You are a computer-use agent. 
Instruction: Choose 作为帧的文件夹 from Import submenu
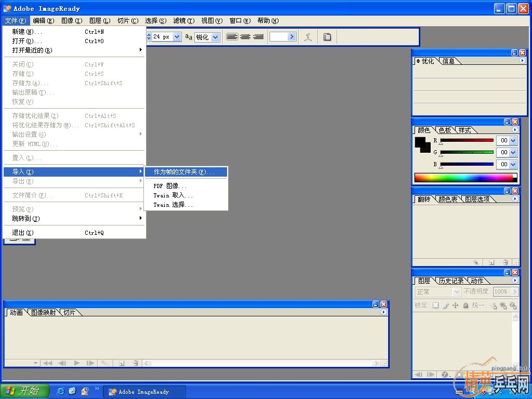coord(186,172)
